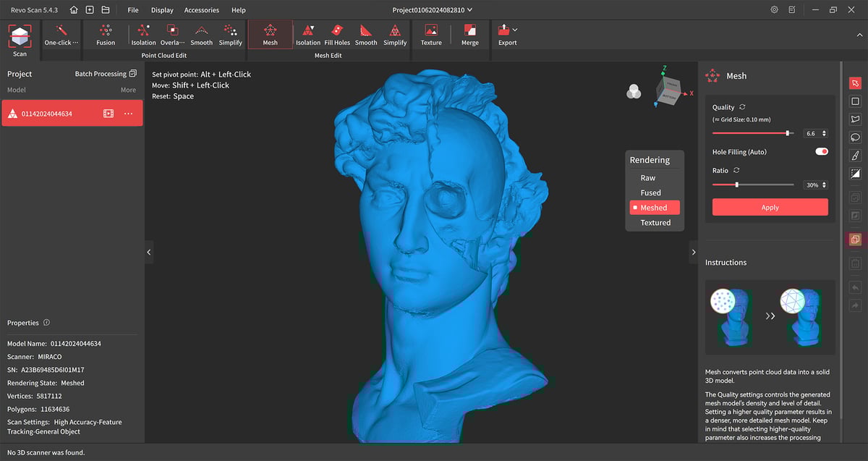Image resolution: width=868 pixels, height=461 pixels.
Task: Click the render color spheres icon
Action: pyautogui.click(x=634, y=90)
